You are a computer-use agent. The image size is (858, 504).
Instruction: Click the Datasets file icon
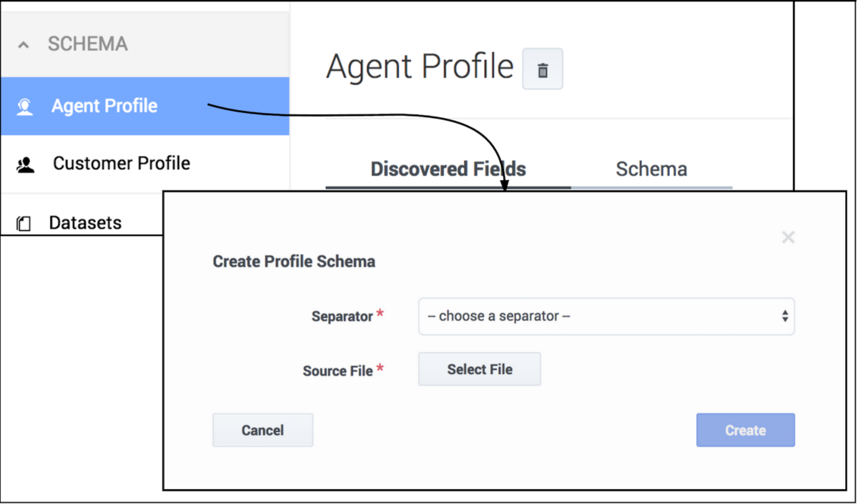click(x=24, y=224)
